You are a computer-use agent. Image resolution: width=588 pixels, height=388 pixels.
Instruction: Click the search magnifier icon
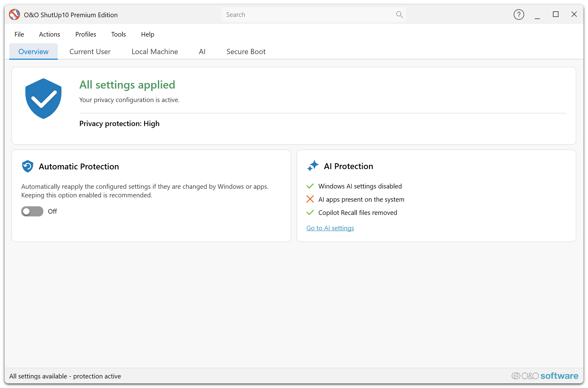coord(399,14)
